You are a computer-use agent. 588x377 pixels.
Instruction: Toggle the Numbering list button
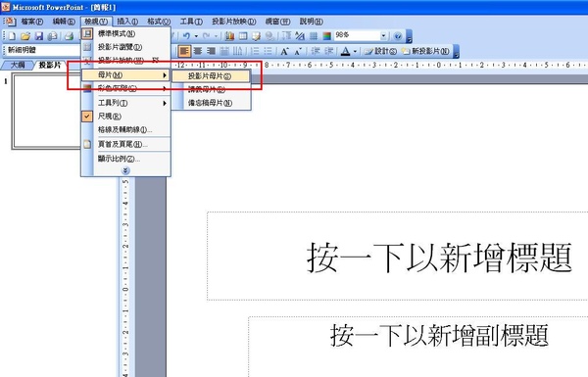point(255,51)
